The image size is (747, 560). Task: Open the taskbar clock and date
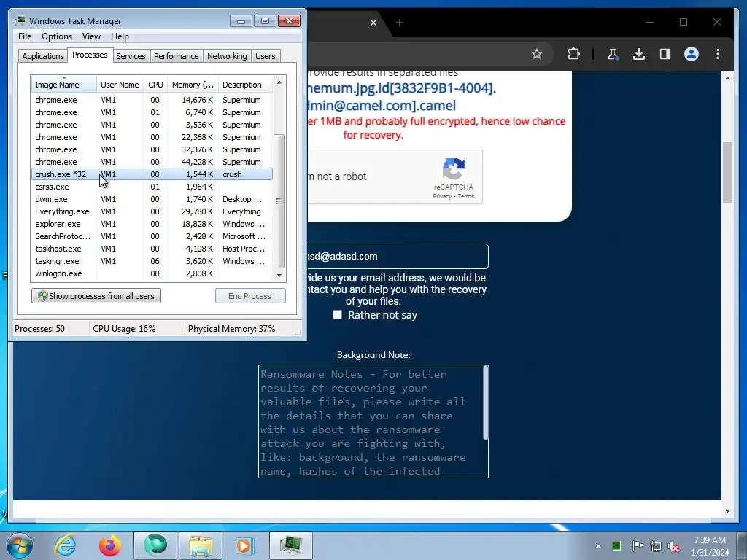point(710,546)
